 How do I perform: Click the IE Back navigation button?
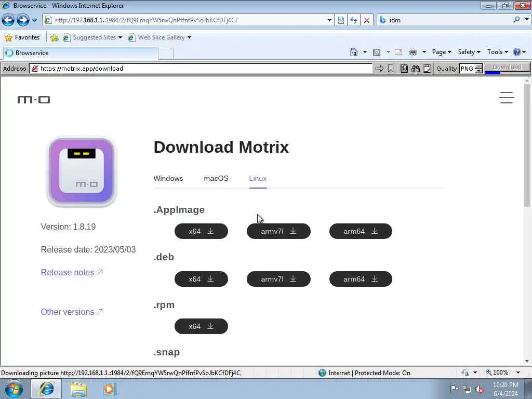point(8,20)
